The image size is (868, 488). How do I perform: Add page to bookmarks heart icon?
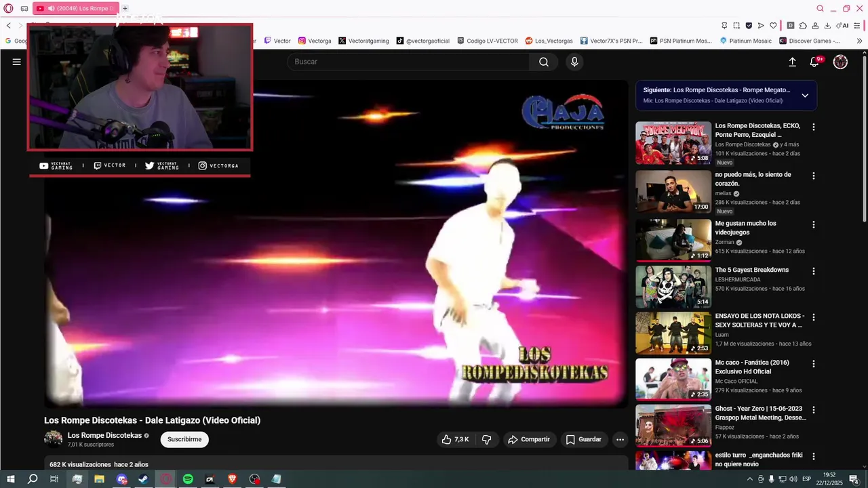coord(773,25)
